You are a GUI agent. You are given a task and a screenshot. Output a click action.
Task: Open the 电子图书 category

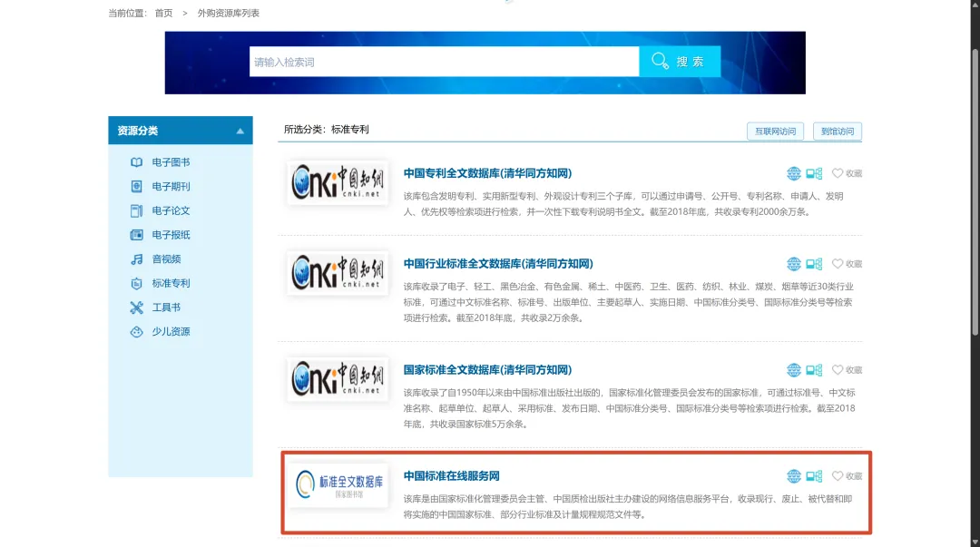click(171, 162)
